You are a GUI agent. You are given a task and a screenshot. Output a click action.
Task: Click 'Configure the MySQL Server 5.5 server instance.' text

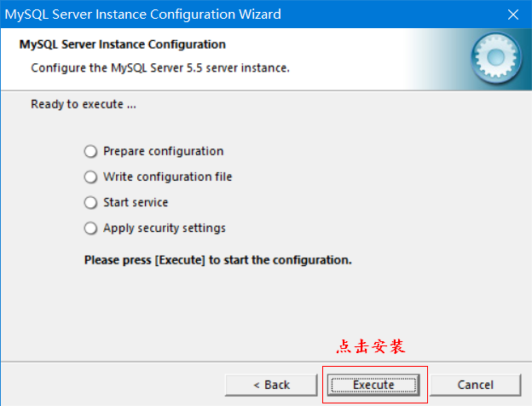[x=160, y=68]
